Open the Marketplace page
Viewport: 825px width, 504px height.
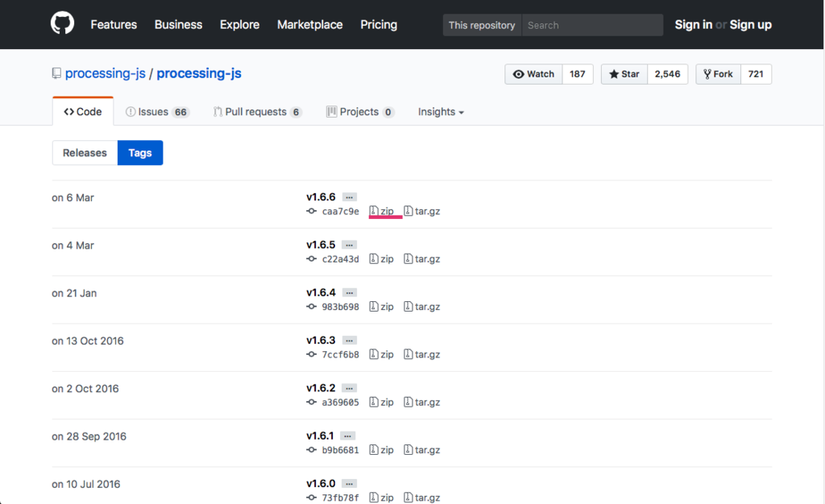click(x=310, y=25)
